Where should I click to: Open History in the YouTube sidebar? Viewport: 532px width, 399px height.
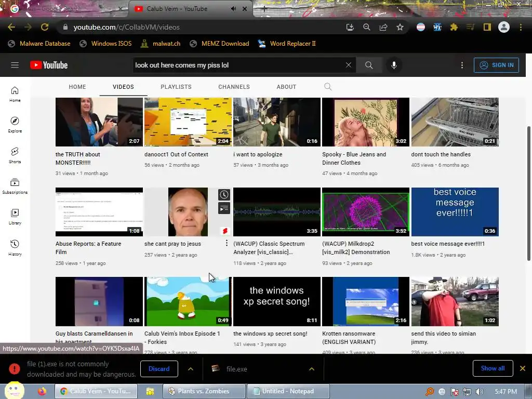15,248
